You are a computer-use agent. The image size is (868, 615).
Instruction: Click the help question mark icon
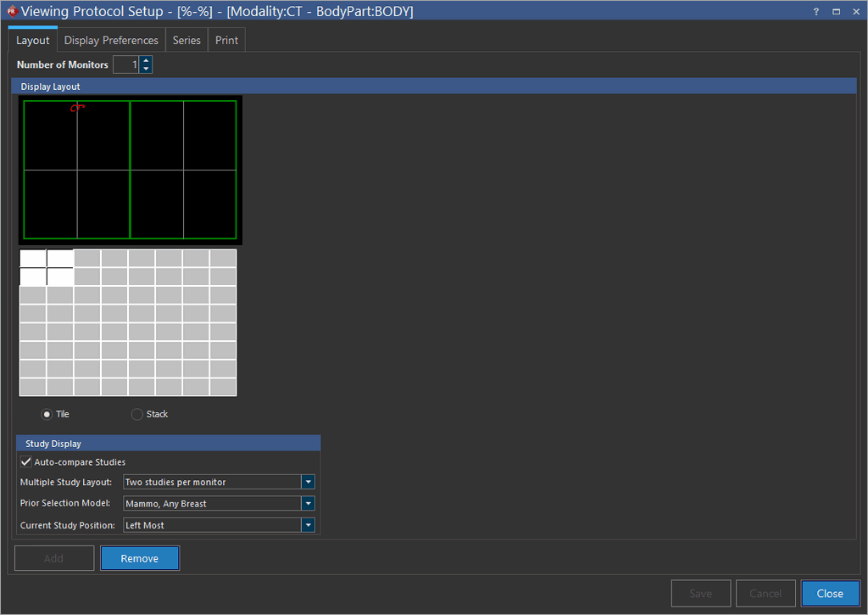[x=815, y=12]
